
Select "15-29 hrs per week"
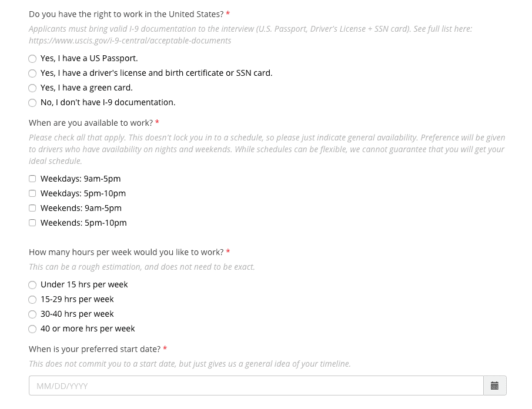(32, 299)
